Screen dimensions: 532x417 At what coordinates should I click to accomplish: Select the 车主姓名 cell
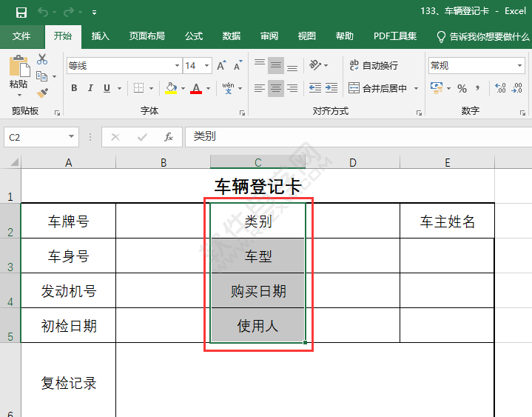coord(447,221)
